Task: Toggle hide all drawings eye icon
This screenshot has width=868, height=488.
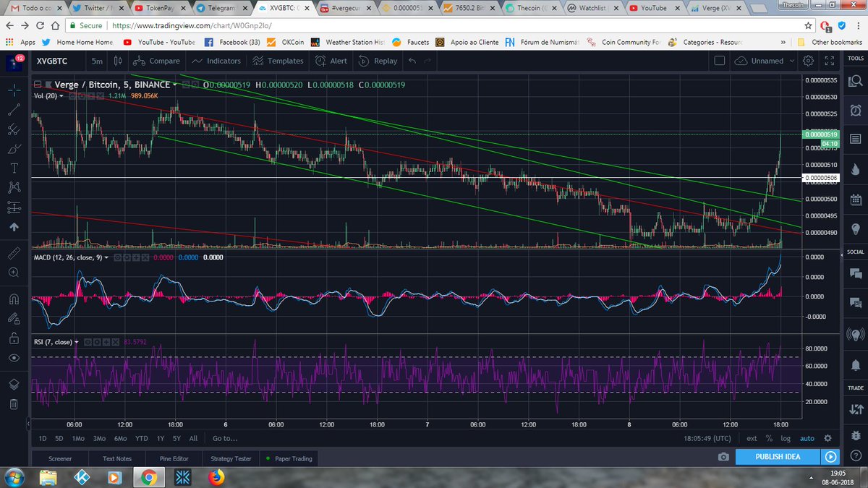Action: (14, 358)
